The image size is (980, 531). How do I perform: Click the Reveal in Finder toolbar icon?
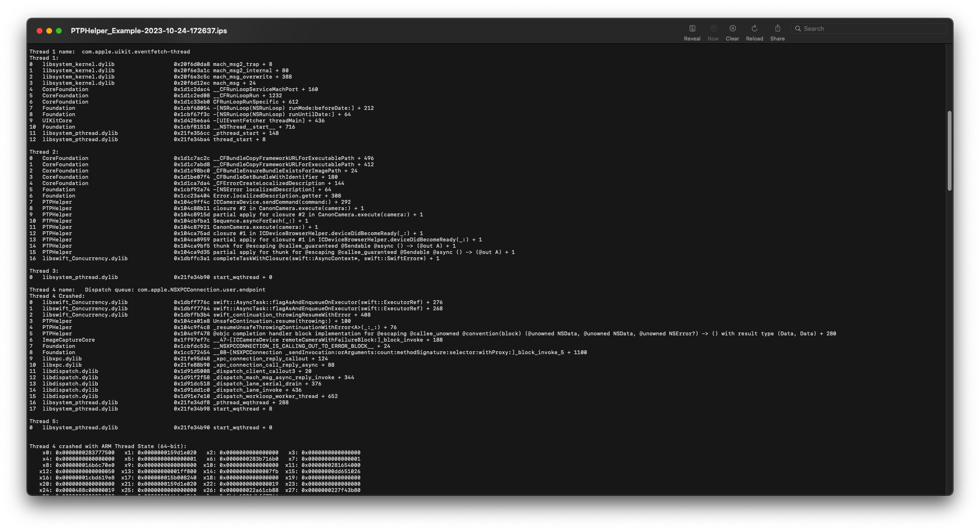click(692, 28)
